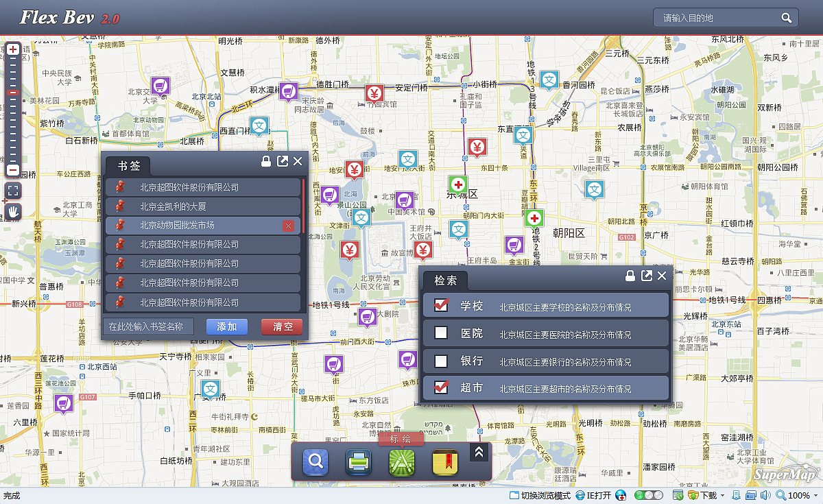Open the search tool in bottom toolbar
Screen dimensions: 823x504
[316, 461]
